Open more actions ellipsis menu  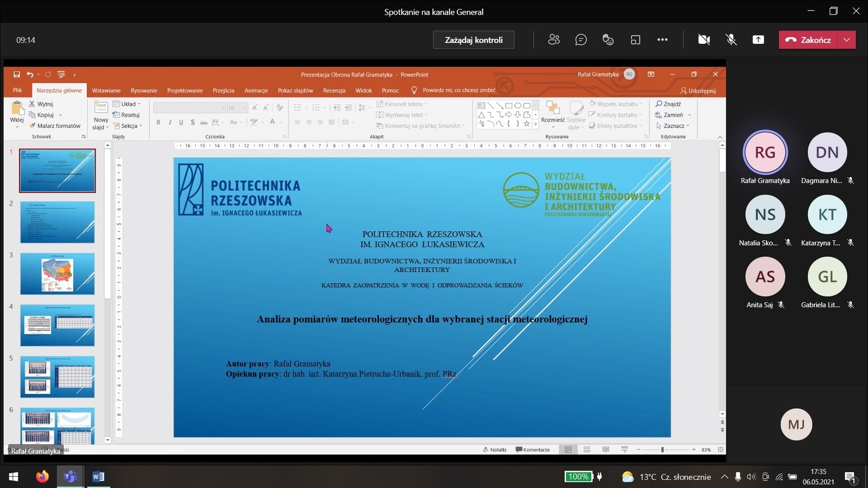click(x=662, y=40)
